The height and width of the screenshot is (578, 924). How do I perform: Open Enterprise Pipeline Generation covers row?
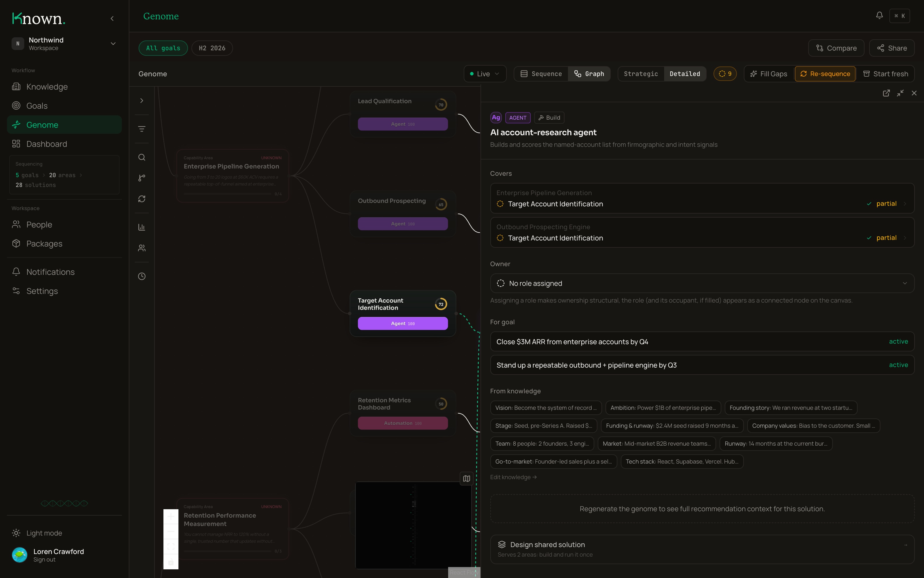click(x=702, y=199)
